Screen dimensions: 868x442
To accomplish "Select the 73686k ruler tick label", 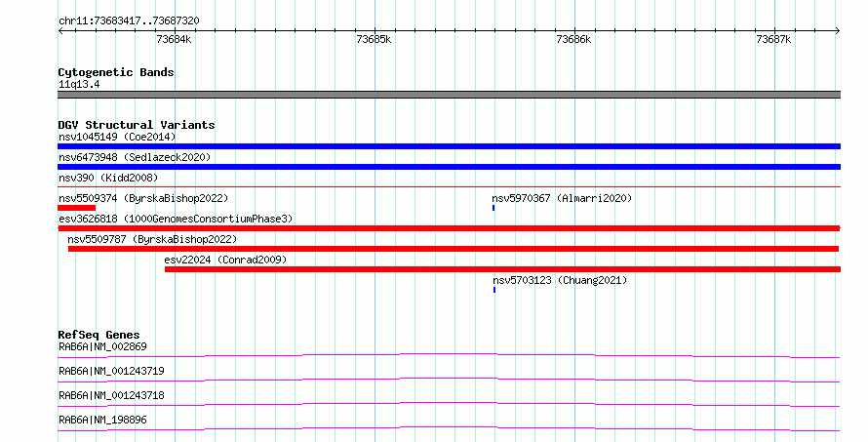I will (574, 39).
